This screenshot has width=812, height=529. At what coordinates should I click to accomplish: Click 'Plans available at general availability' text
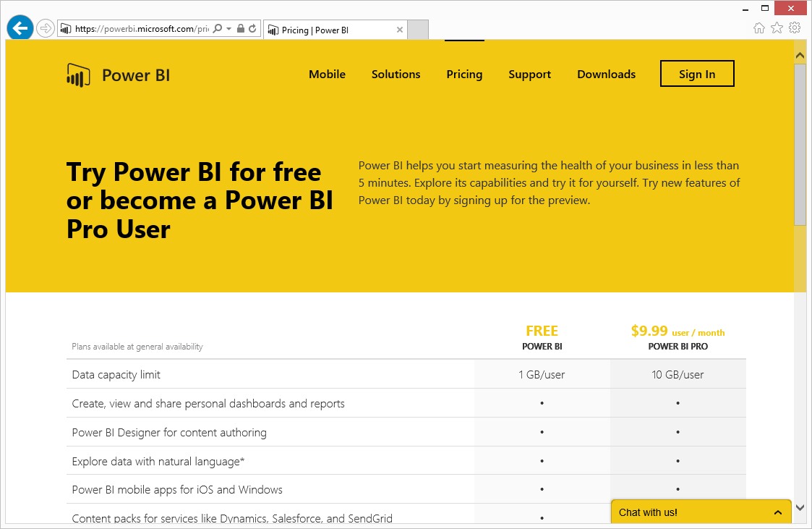[x=137, y=347]
